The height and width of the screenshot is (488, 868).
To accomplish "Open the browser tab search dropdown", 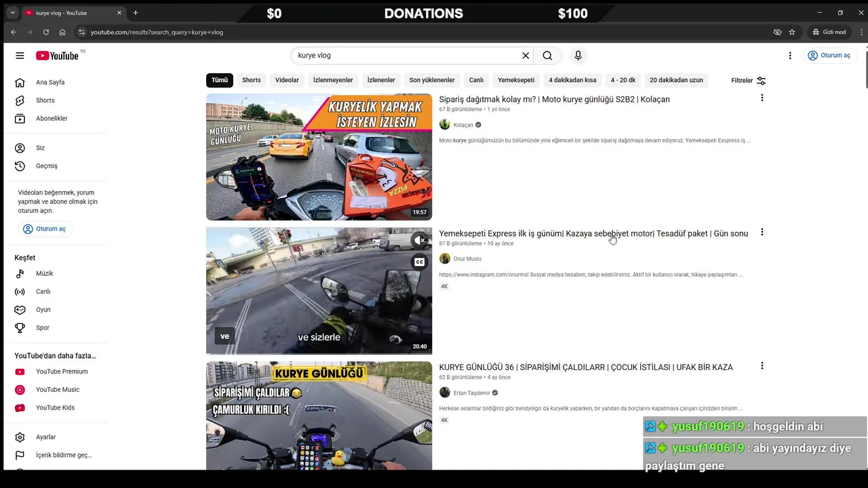I will pos(12,13).
